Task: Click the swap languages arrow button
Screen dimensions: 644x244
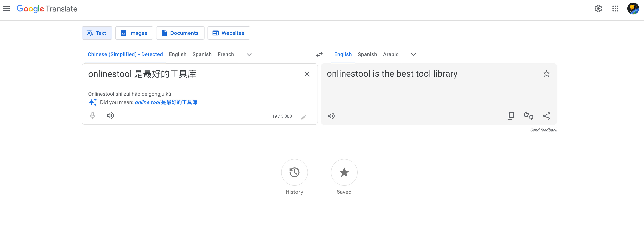Action: tap(320, 54)
